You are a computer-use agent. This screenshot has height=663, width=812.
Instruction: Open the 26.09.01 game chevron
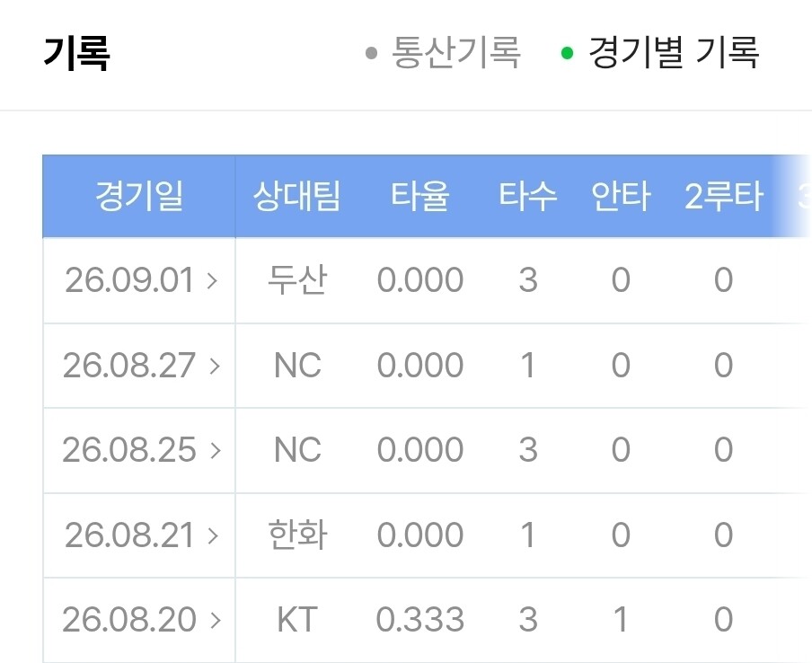point(212,280)
